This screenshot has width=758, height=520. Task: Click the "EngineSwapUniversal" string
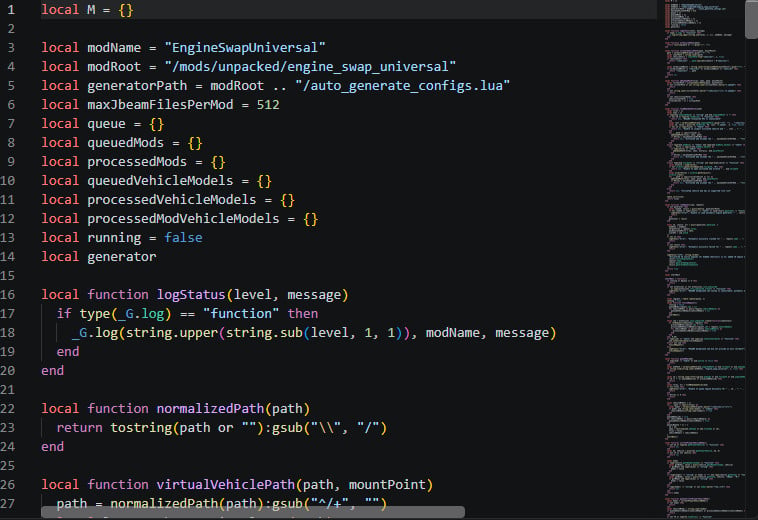tap(245, 48)
